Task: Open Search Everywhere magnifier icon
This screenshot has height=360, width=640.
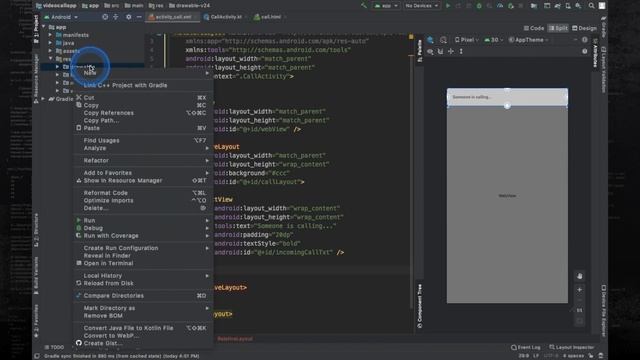Action: [591, 6]
